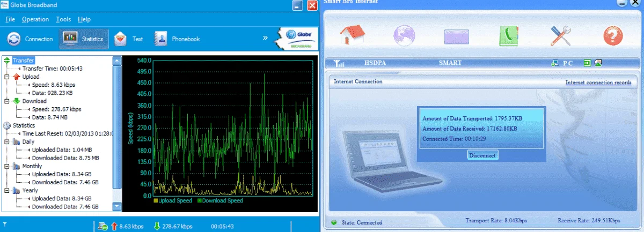Collapse the Download tree node

click(7, 101)
